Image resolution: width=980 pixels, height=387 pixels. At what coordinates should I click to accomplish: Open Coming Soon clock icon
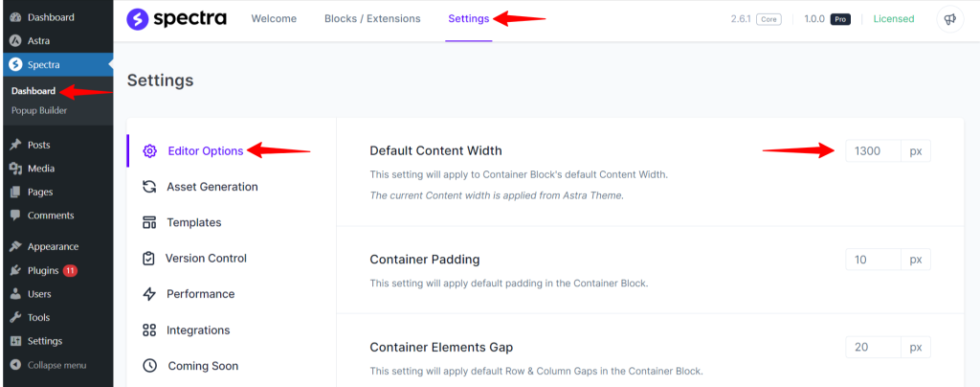coord(149,366)
